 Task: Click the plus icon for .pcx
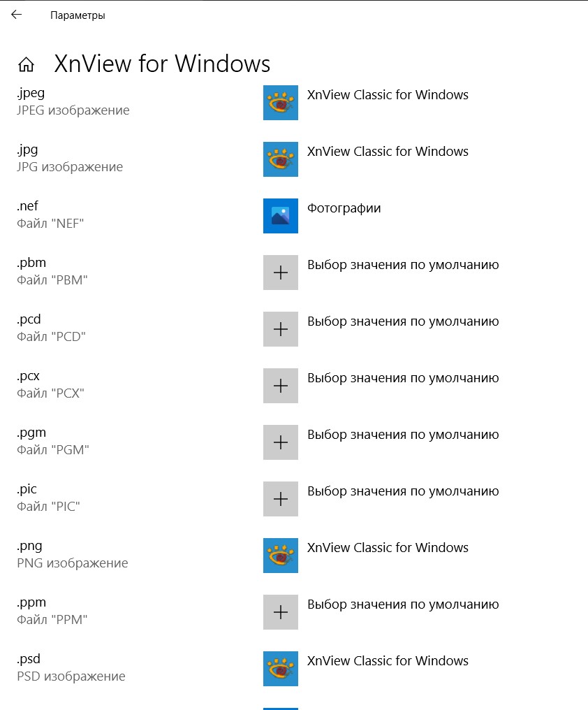(281, 386)
